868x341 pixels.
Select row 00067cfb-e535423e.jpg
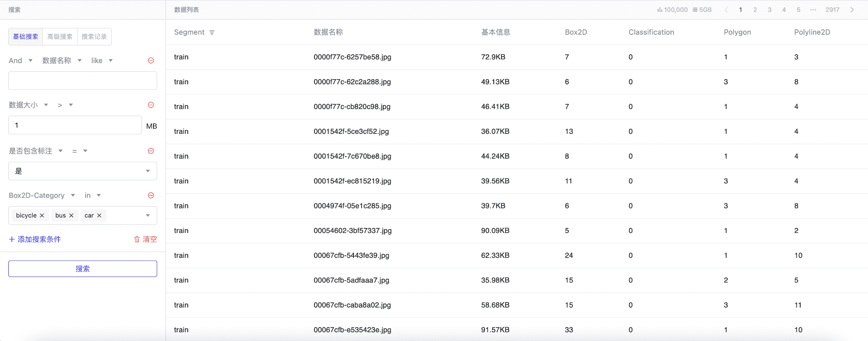(517, 330)
